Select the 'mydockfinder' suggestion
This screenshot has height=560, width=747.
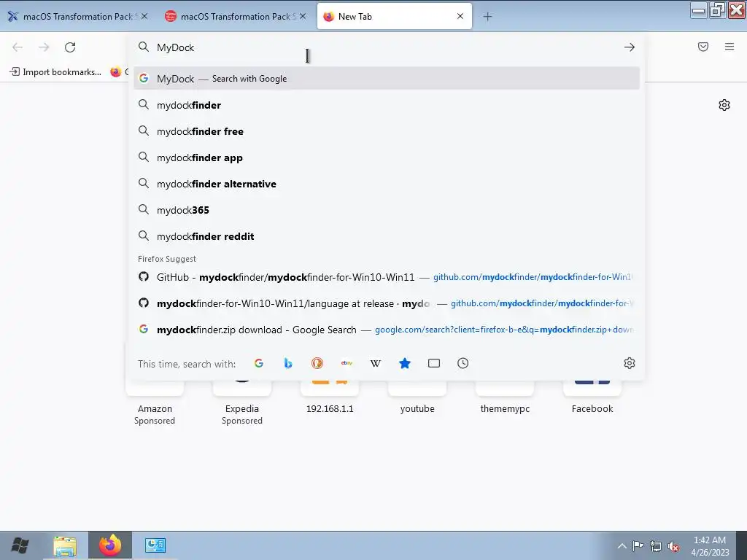[387, 105]
